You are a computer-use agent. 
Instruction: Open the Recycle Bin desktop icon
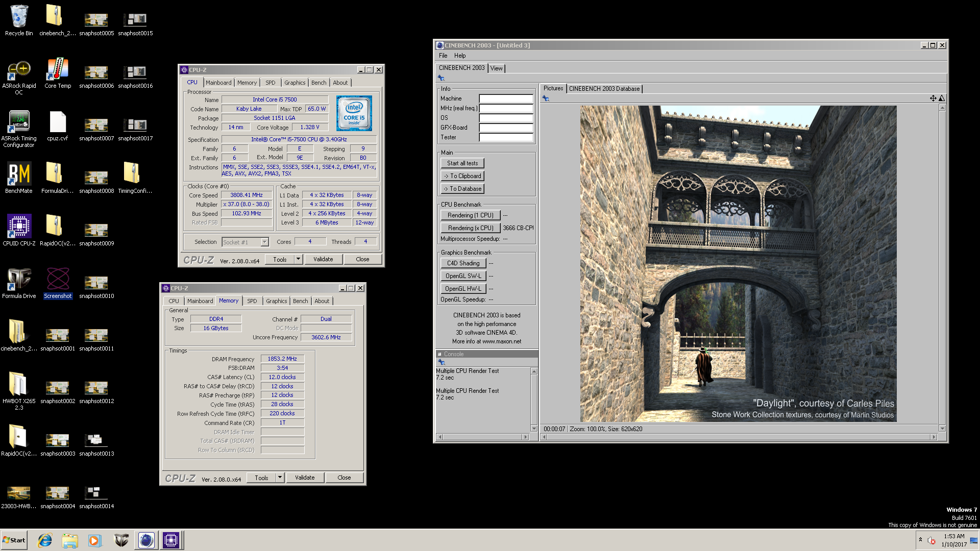point(19,20)
